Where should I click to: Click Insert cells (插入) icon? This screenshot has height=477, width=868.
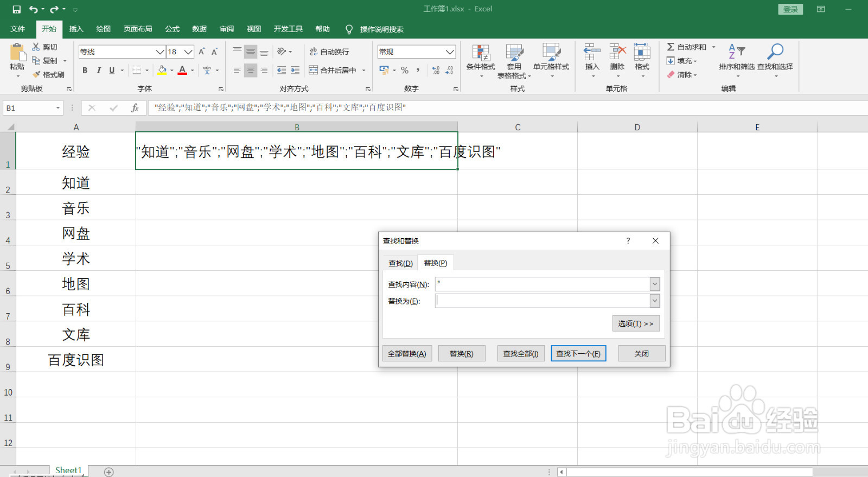[x=592, y=52]
